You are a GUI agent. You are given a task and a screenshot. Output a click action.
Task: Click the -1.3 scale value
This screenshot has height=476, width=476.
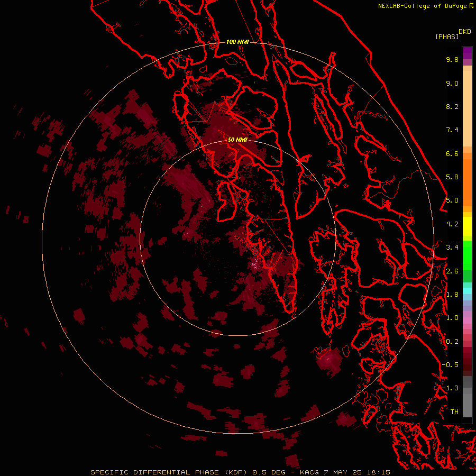coord(450,388)
